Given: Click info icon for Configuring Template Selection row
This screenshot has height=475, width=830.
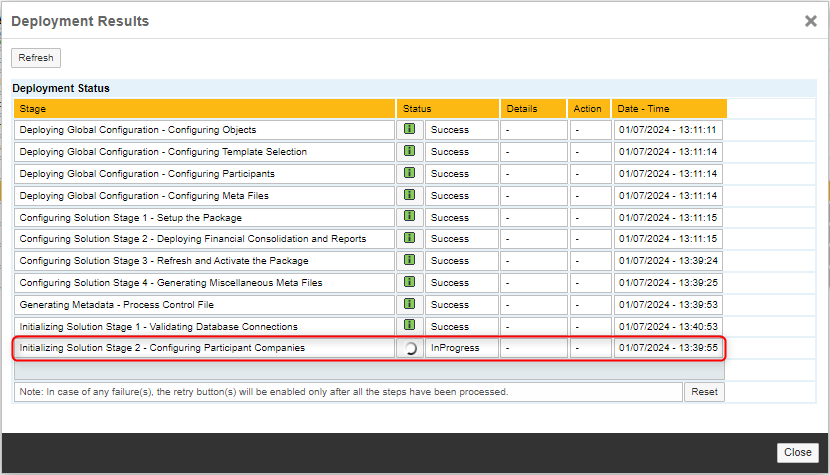Looking at the screenshot, I should coord(409,151).
